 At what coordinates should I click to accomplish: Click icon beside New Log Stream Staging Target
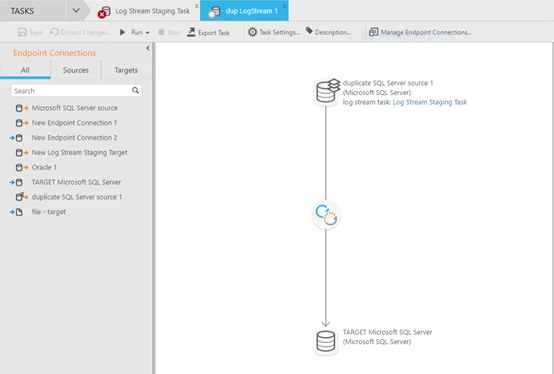pos(22,153)
